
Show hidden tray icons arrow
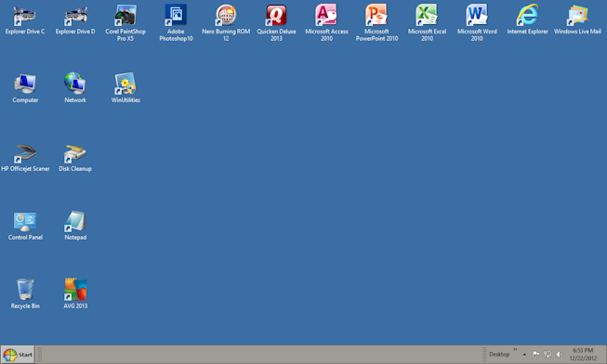[x=524, y=355]
